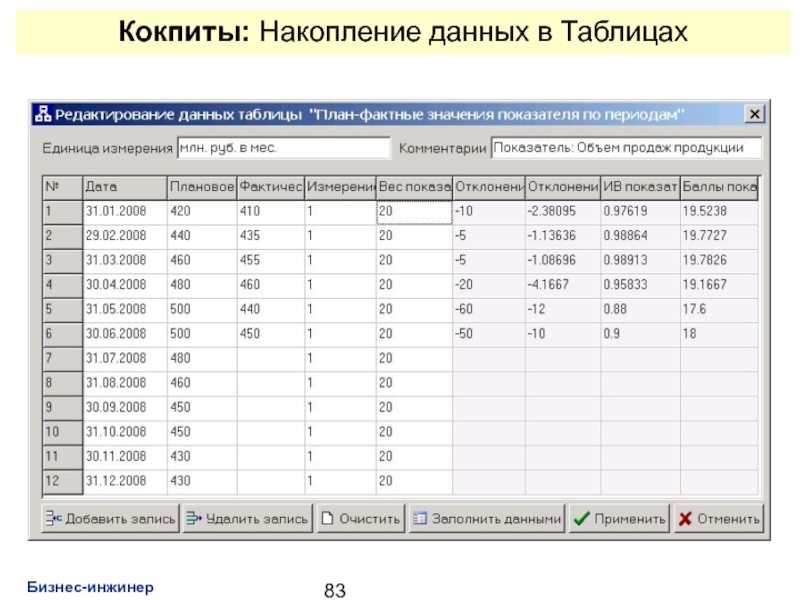
Task: Click actual value 435 cell
Action: tap(271, 236)
